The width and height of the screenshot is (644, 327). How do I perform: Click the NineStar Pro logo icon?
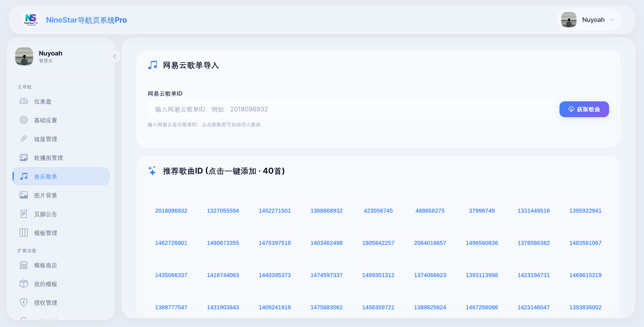31,20
